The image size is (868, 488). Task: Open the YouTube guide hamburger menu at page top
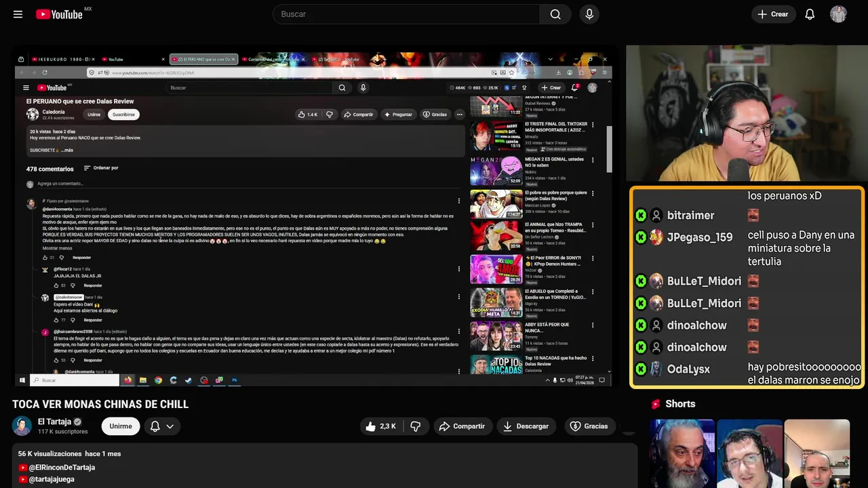pyautogui.click(x=18, y=14)
